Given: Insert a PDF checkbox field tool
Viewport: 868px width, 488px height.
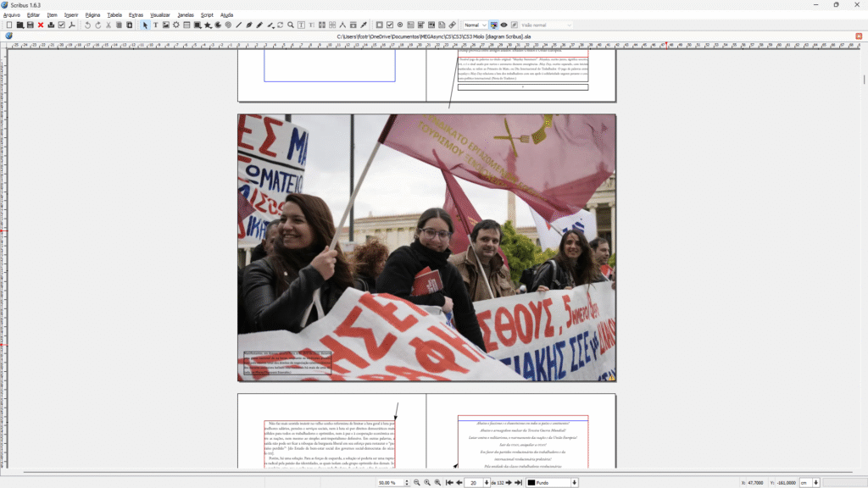Looking at the screenshot, I should tap(389, 25).
